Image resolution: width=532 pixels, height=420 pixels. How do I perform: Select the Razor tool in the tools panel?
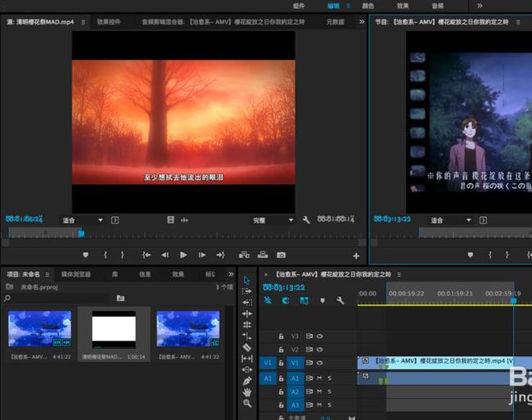[247, 347]
